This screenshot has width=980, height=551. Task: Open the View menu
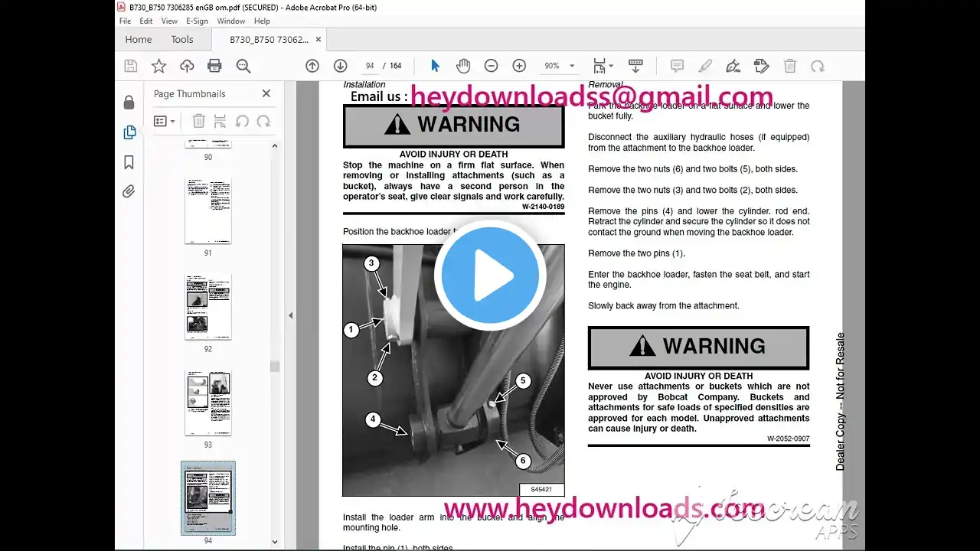tap(170, 21)
